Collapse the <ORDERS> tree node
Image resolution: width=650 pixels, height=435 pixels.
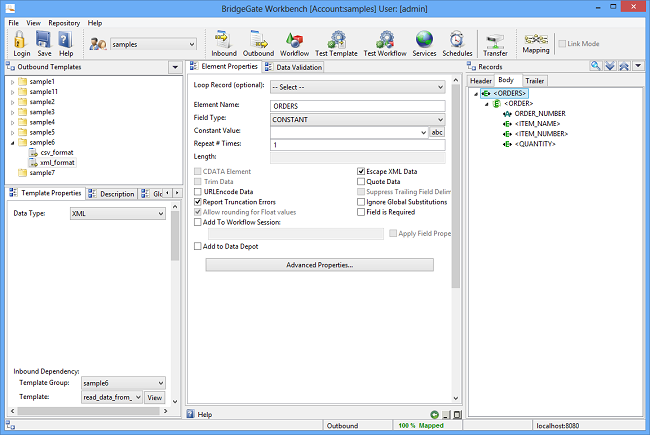click(x=476, y=94)
